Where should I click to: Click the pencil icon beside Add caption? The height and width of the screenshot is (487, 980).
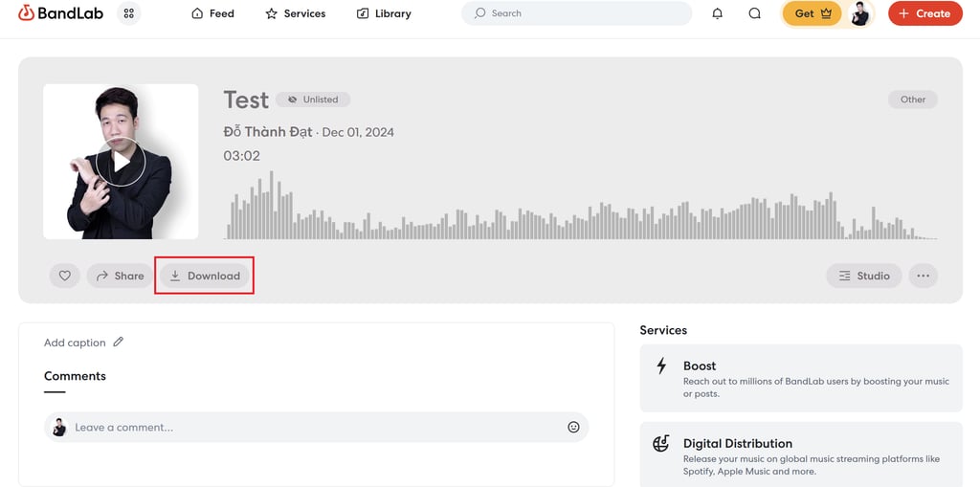118,342
